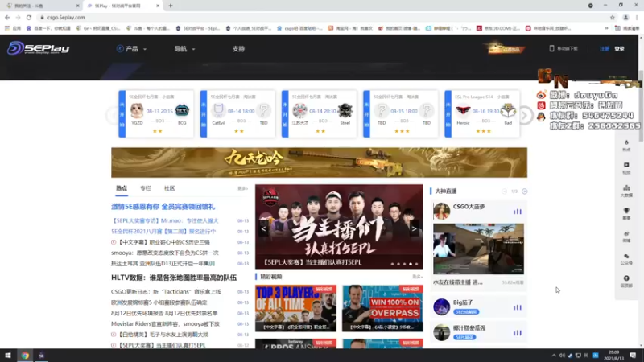
Task: Click 更多 beside the news tabs
Action: click(243, 188)
